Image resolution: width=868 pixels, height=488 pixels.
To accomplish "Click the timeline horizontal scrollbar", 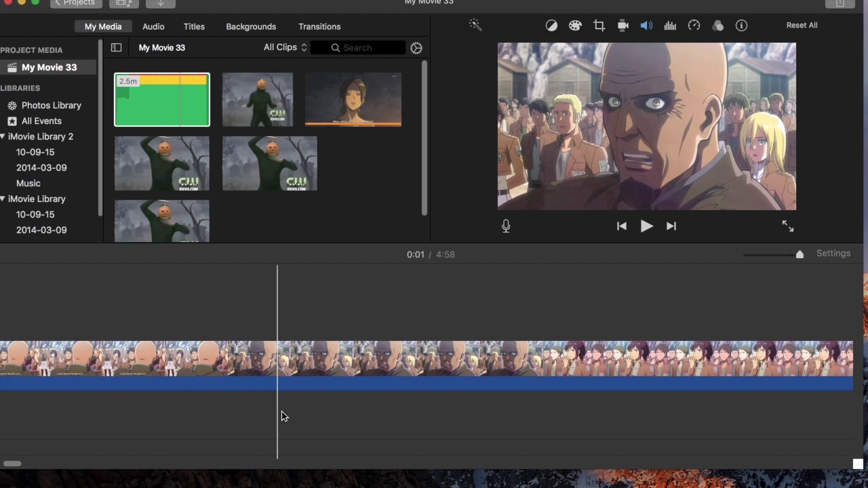I will pyautogui.click(x=12, y=464).
